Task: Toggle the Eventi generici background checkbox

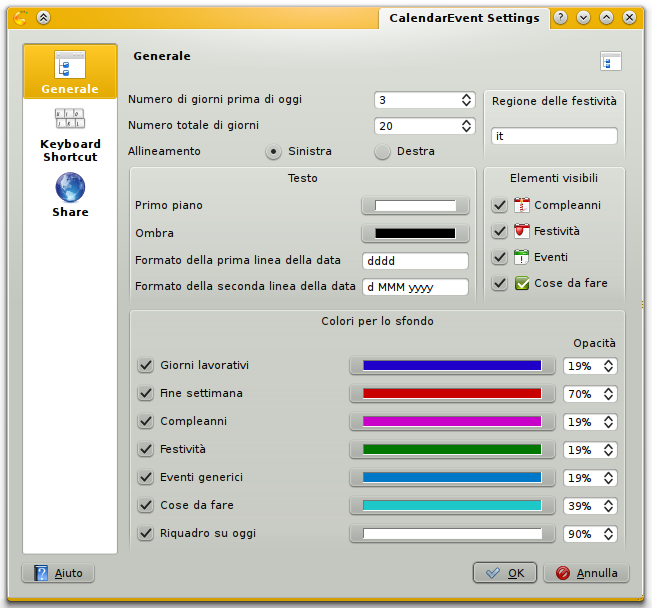Action: click(x=146, y=477)
